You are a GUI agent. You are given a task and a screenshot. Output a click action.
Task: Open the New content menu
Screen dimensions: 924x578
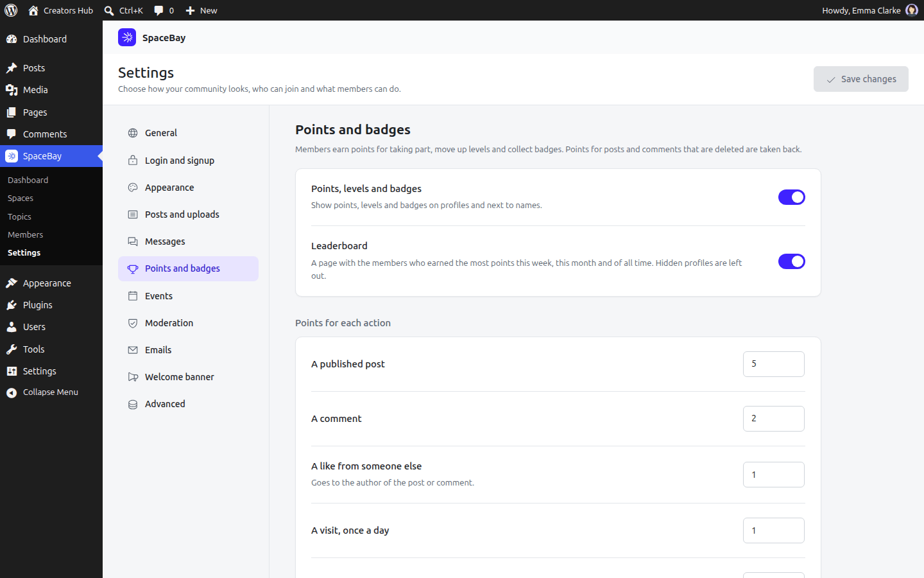(201, 10)
